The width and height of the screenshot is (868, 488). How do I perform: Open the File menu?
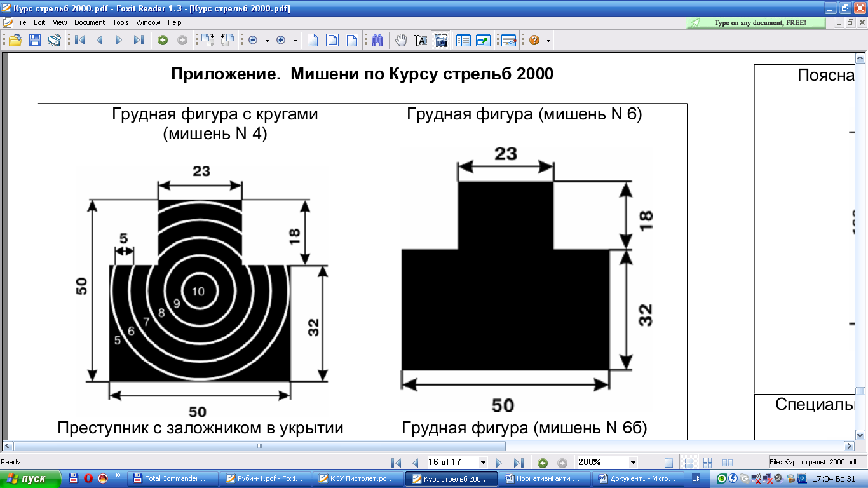point(21,22)
